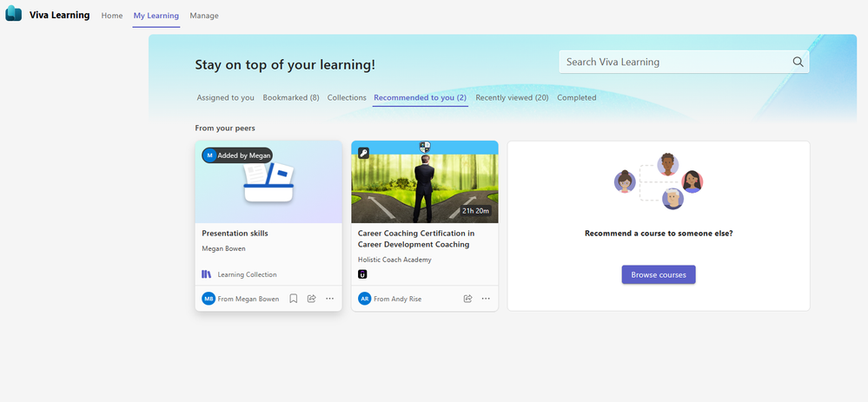868x402 pixels.
Task: Click the 21h 20m duration badge
Action: [x=475, y=211]
